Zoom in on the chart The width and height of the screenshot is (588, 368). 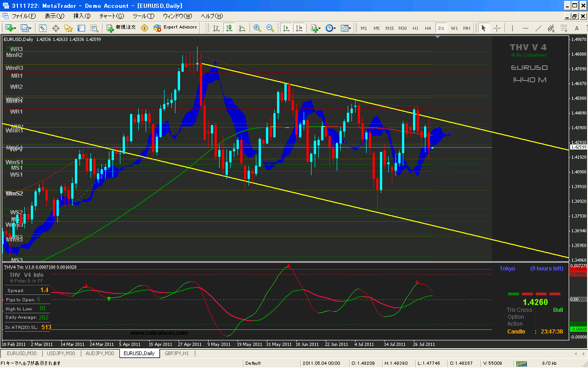[x=257, y=28]
